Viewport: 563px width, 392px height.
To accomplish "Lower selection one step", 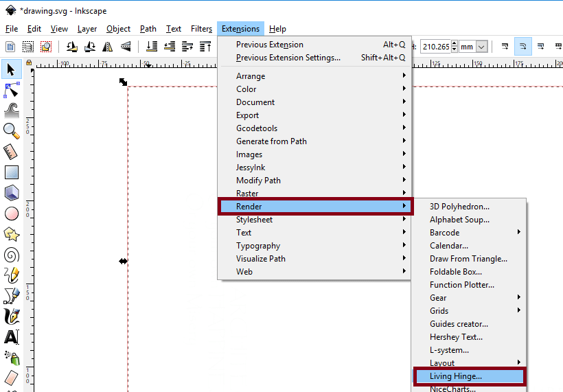I will [170, 47].
